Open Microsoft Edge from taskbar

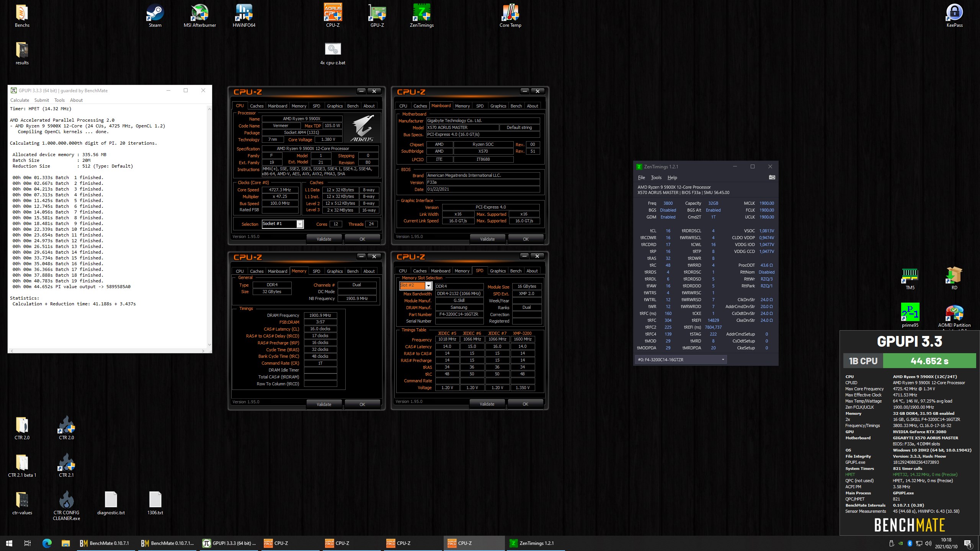pos(47,543)
